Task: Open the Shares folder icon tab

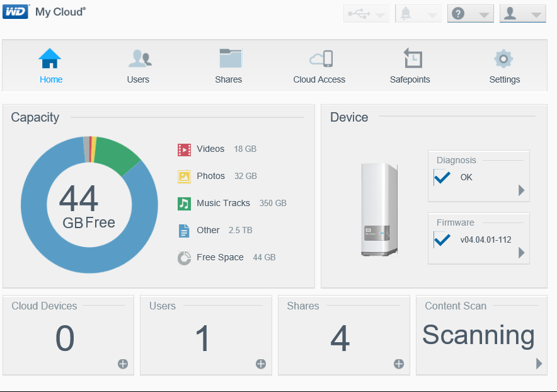Action: 229,58
